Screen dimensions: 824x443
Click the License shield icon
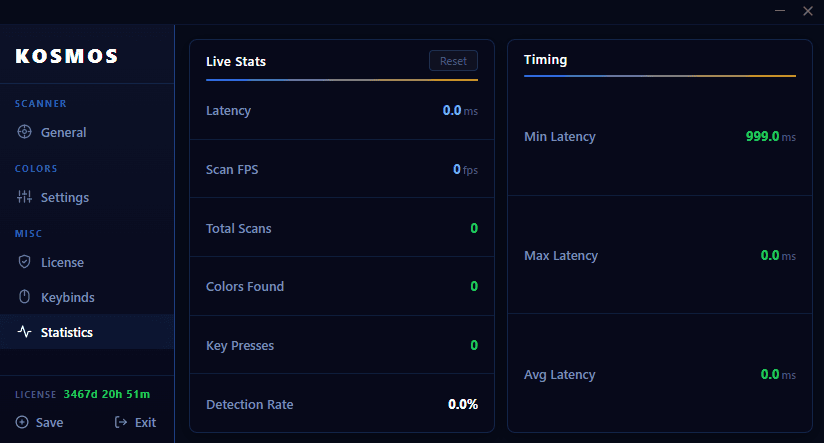[x=25, y=262]
